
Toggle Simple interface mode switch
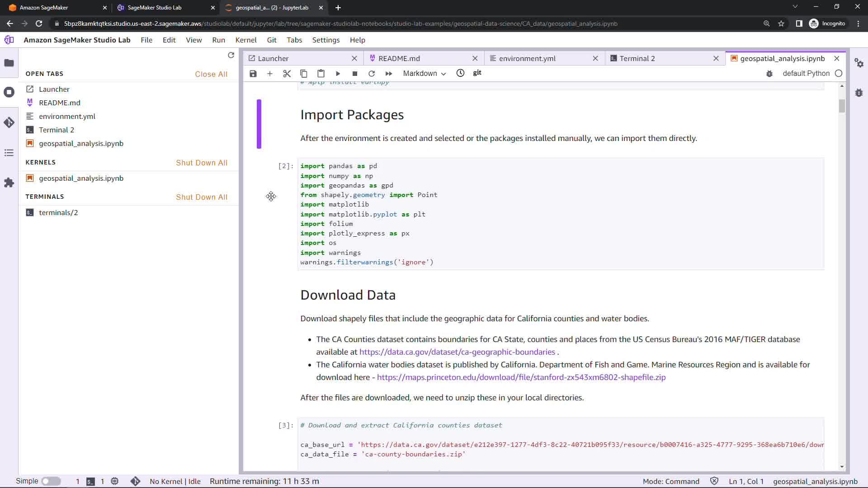point(51,481)
